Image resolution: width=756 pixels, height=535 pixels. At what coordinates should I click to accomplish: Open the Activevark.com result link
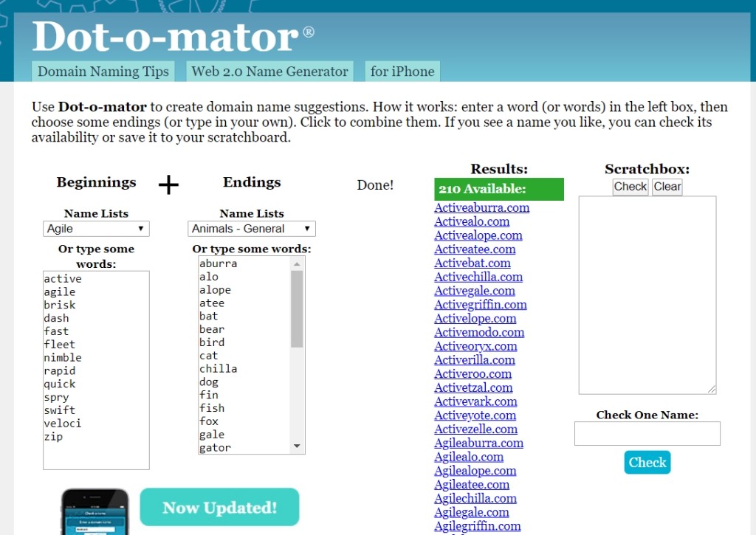point(475,401)
